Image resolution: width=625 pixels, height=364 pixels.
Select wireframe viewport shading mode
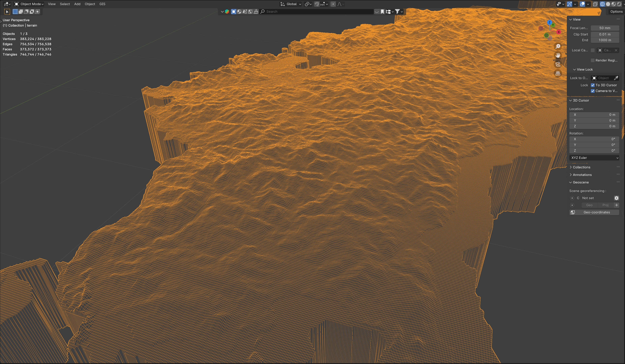tap(602, 4)
